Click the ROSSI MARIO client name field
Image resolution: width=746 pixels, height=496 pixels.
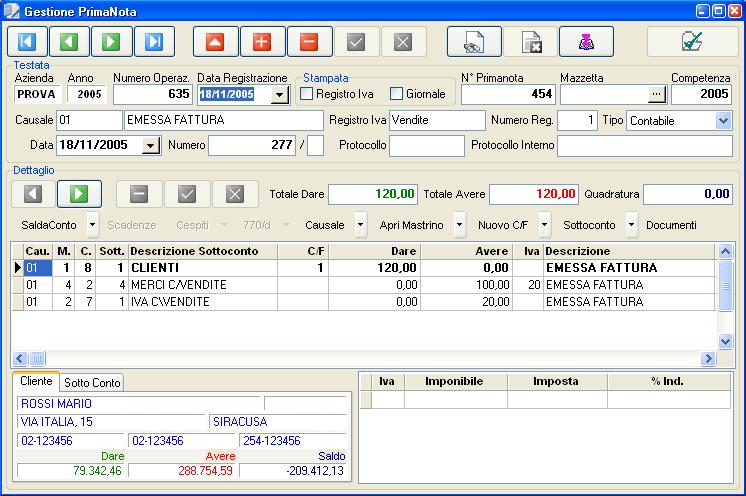(x=138, y=404)
